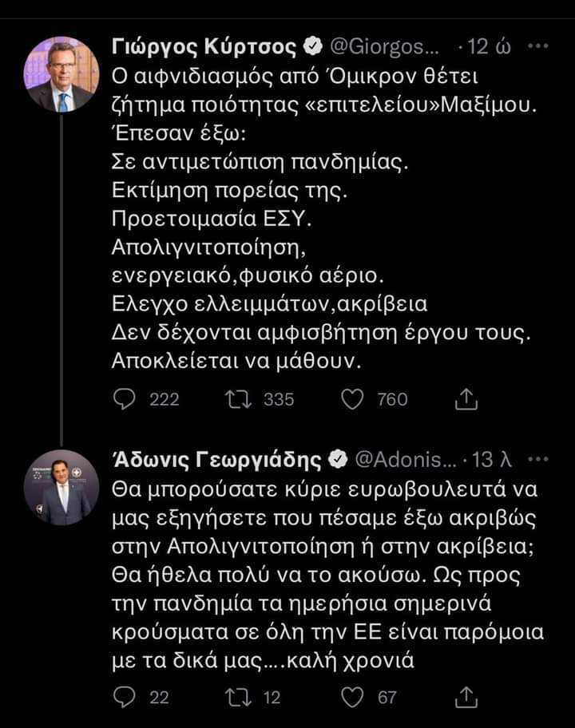Viewport: 575px width, 728px height.
Task: Open more options on Γεωργιάδης's tweet
Action: [540, 460]
